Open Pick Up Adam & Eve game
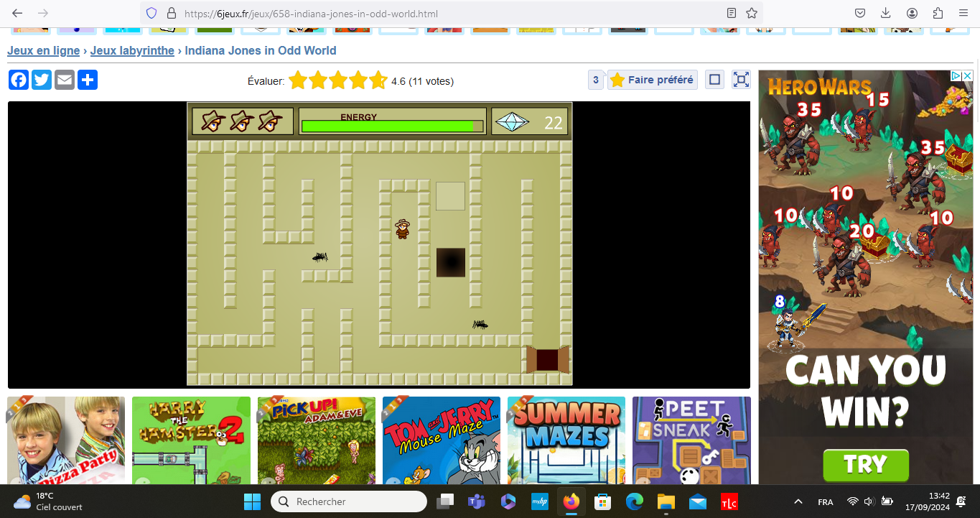Screen dimensions: 980x518 [x=317, y=440]
